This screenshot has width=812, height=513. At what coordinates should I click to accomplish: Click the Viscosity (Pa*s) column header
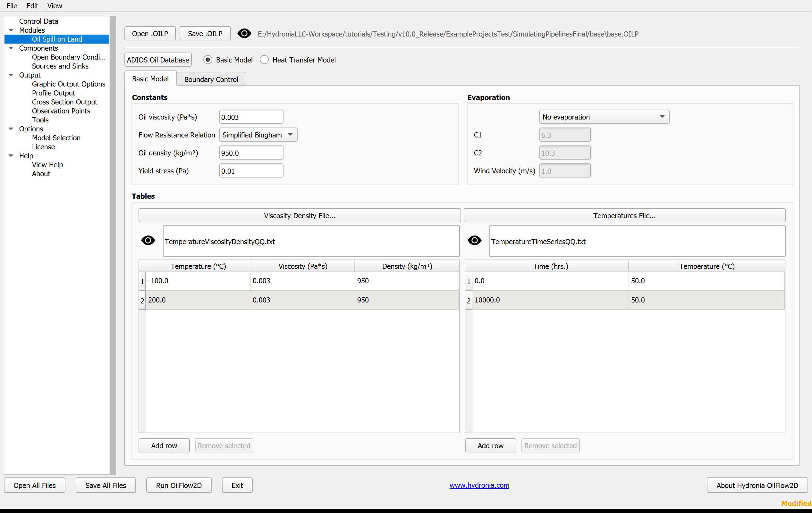click(302, 266)
